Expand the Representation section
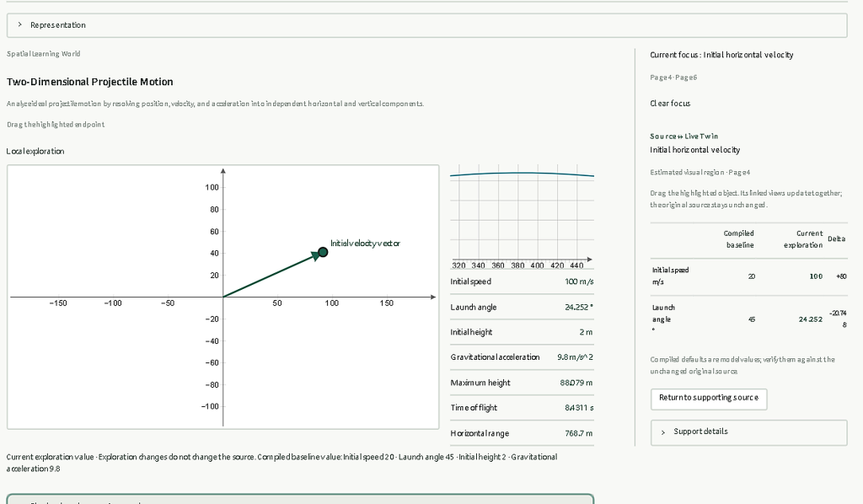This screenshot has width=863, height=504. pyautogui.click(x=426, y=25)
